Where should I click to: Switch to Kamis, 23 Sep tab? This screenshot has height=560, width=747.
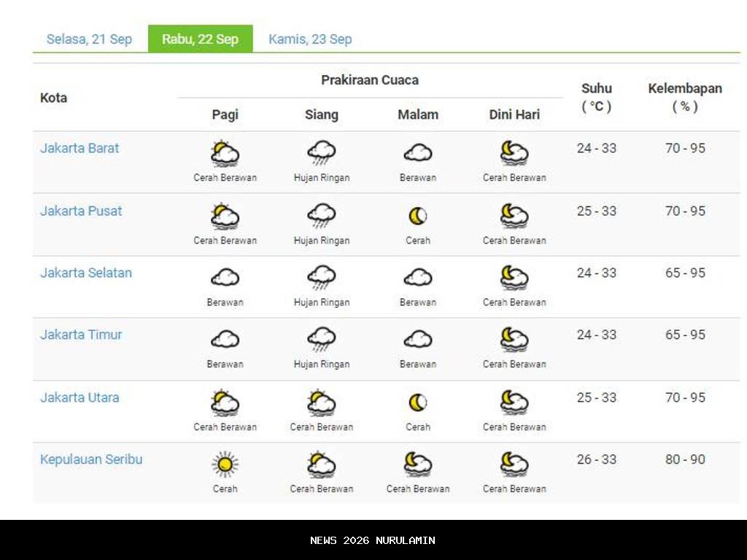pyautogui.click(x=310, y=39)
